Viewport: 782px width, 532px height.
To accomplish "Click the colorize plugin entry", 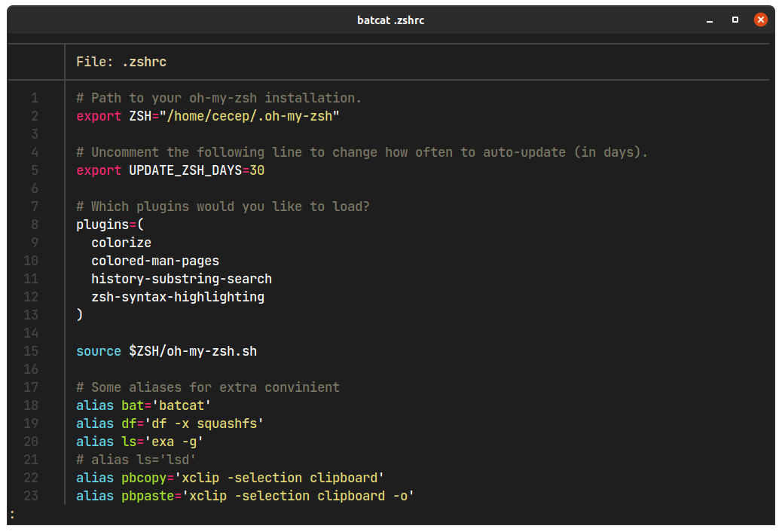I will tap(121, 242).
